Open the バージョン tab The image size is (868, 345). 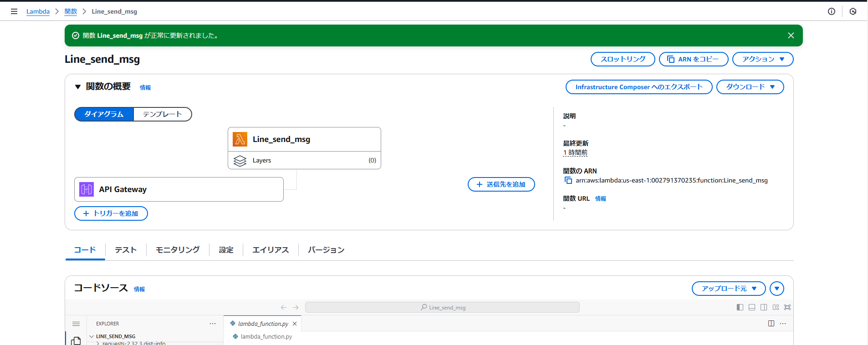coord(326,250)
